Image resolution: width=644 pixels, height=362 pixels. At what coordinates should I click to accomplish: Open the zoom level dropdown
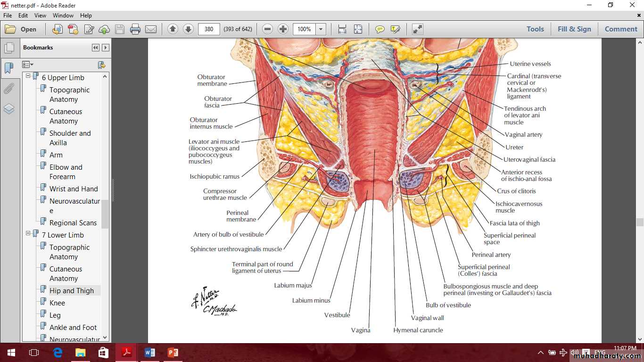321,29
